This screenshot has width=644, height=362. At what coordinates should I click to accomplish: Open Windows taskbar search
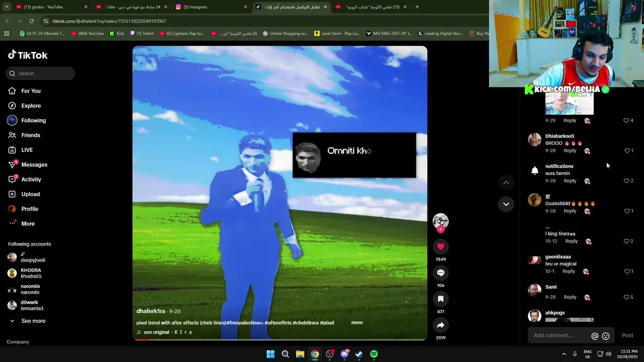tap(285, 354)
